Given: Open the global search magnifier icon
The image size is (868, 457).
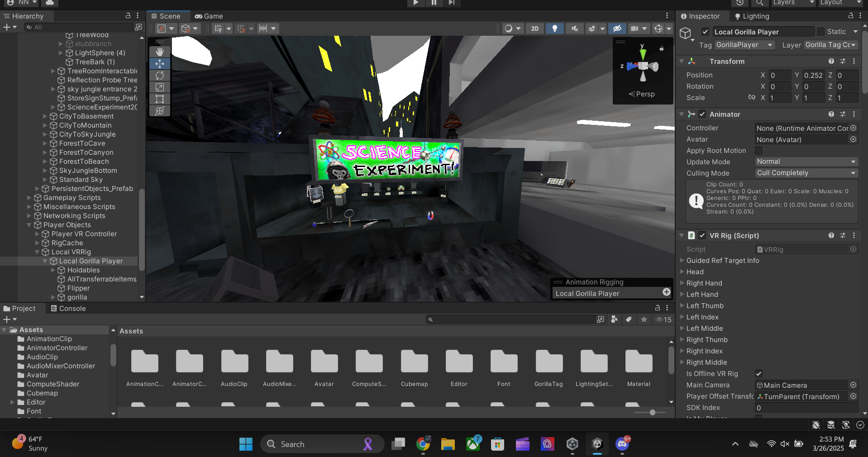Looking at the screenshot, I should pyautogui.click(x=759, y=3).
